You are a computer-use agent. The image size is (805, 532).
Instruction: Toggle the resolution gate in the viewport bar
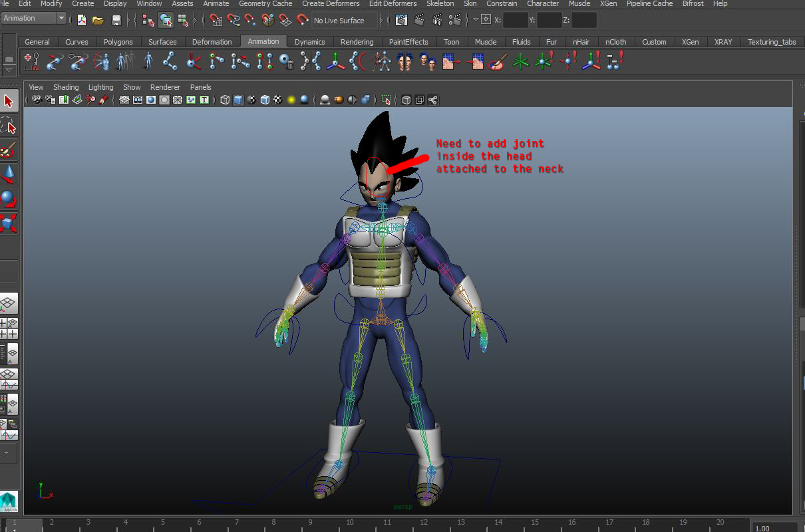pyautogui.click(x=150, y=100)
